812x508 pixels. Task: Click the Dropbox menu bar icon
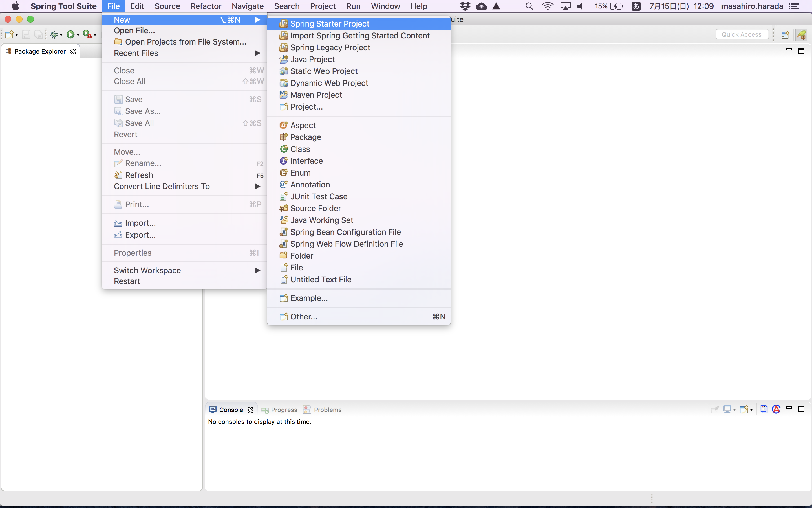(465, 6)
